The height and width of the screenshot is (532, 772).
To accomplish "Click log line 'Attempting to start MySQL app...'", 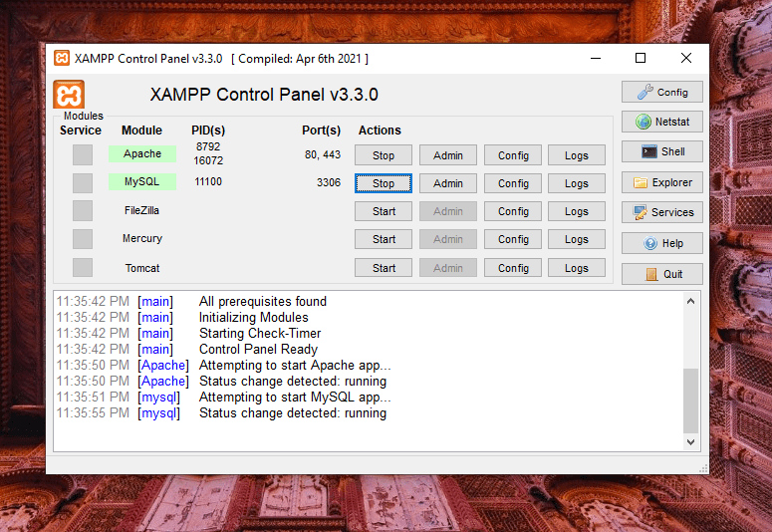I will tap(295, 398).
